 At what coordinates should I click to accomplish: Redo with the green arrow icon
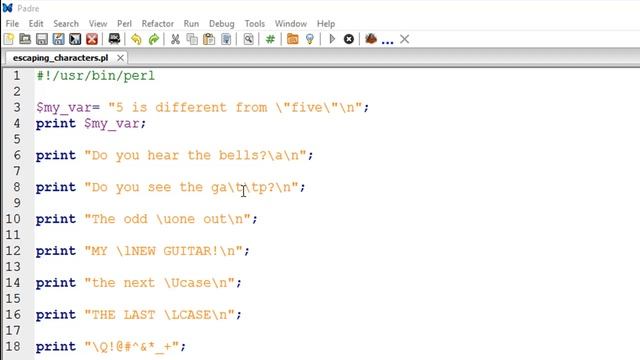[153, 39]
